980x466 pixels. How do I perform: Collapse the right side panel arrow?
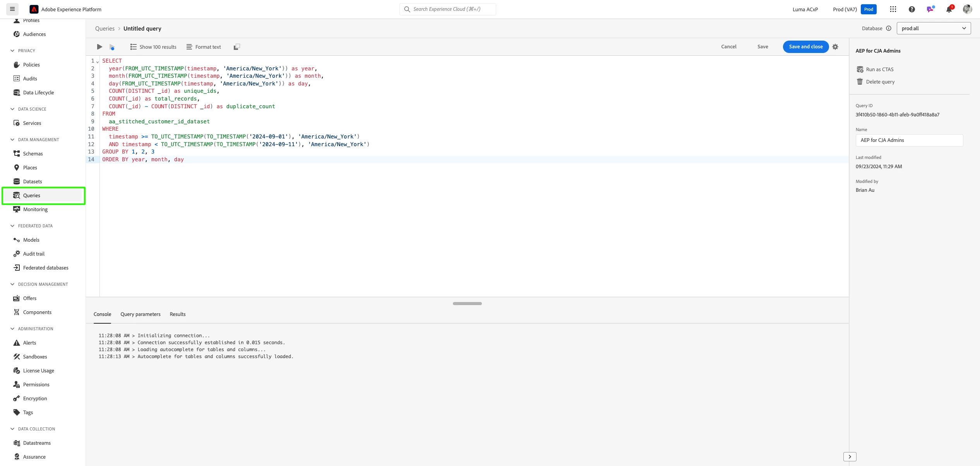tap(850, 457)
